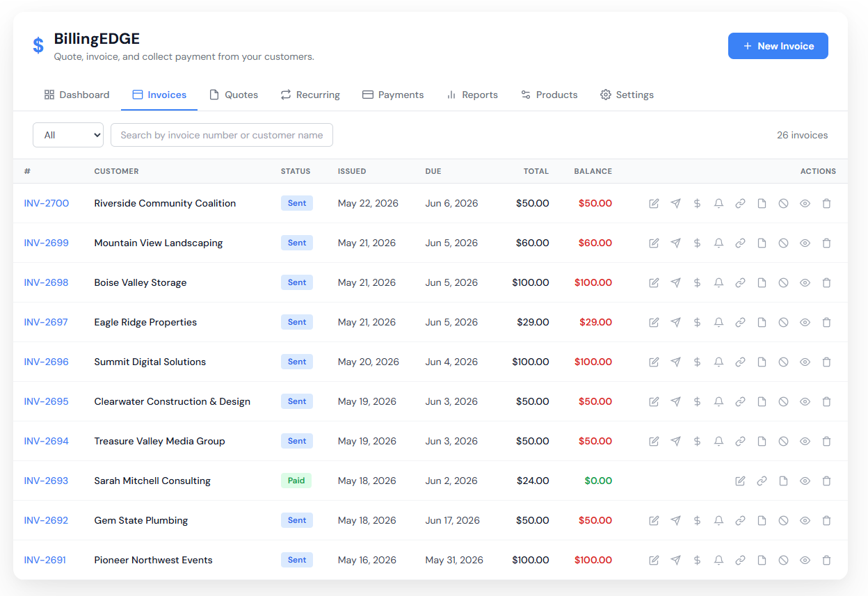This screenshot has height=596, width=868.
Task: Switch to the Dashboard tab
Action: [x=77, y=95]
